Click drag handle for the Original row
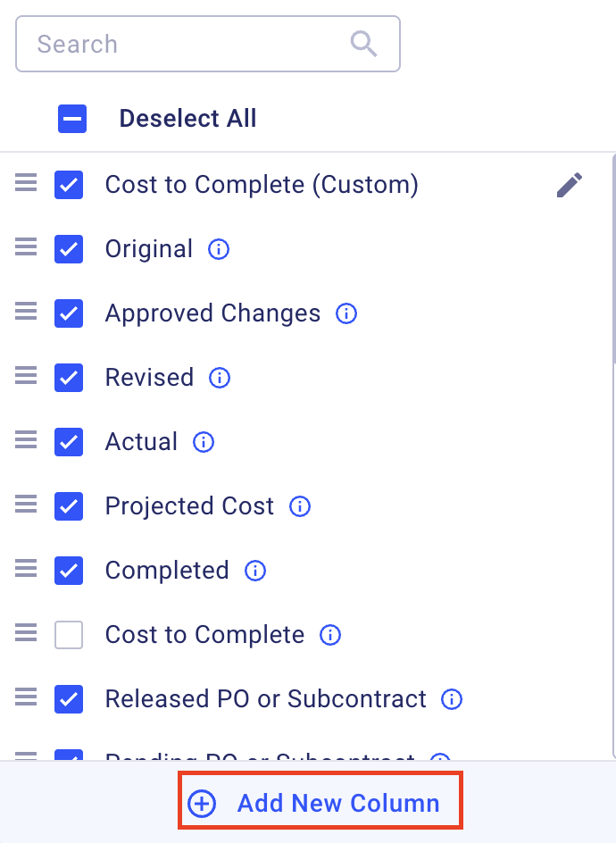 (x=26, y=249)
